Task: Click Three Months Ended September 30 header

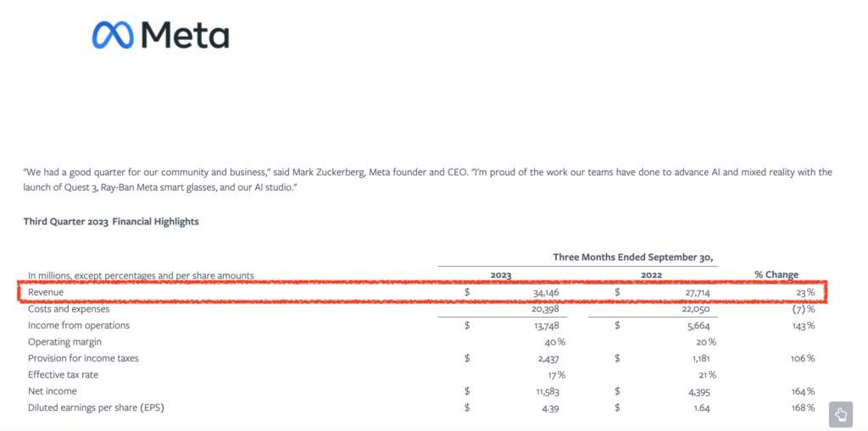Action: 632,257
